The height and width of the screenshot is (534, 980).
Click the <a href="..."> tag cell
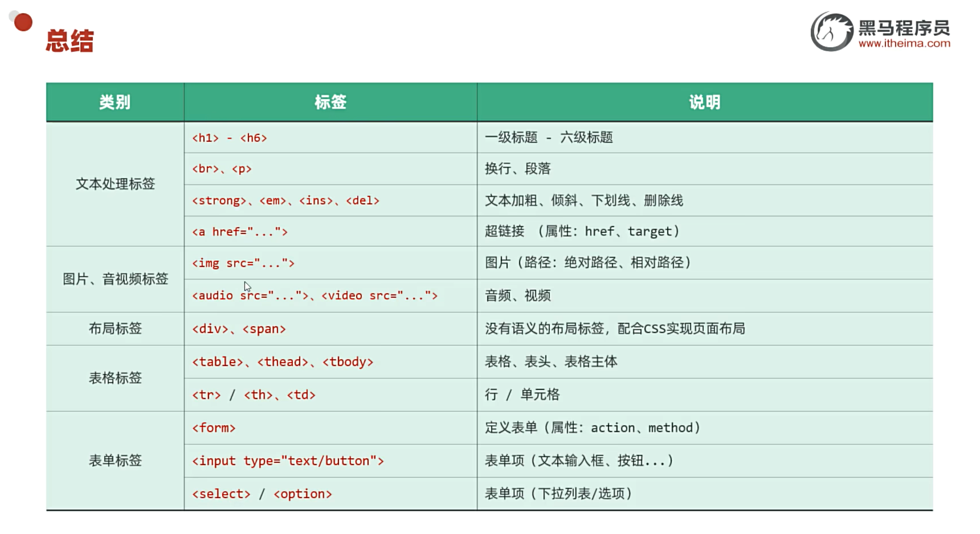pos(330,231)
